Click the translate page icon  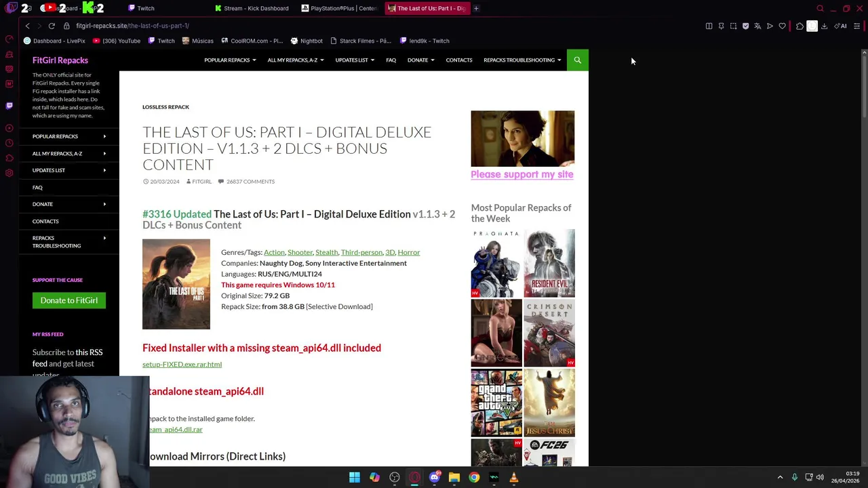pyautogui.click(x=757, y=26)
